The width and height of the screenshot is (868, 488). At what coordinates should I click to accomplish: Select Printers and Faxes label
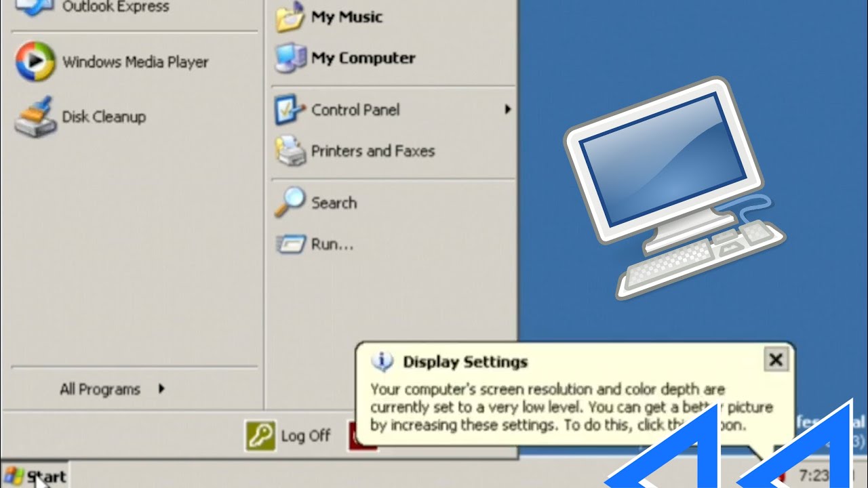tap(373, 151)
